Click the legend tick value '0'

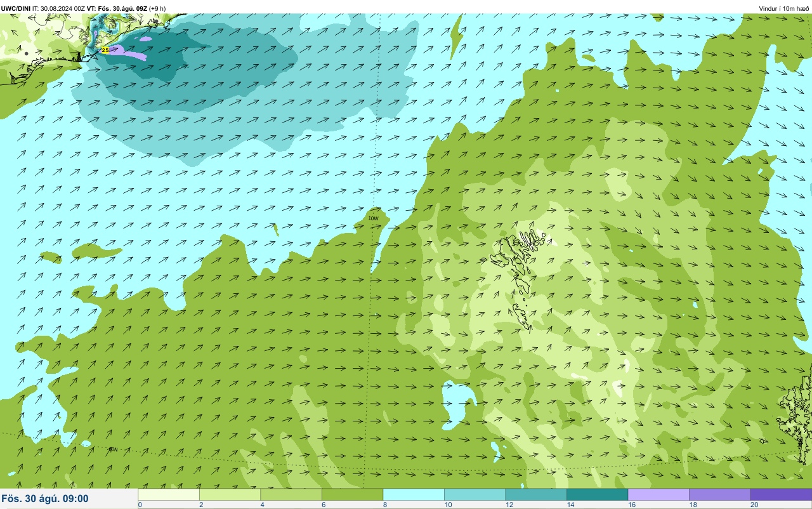[140, 505]
